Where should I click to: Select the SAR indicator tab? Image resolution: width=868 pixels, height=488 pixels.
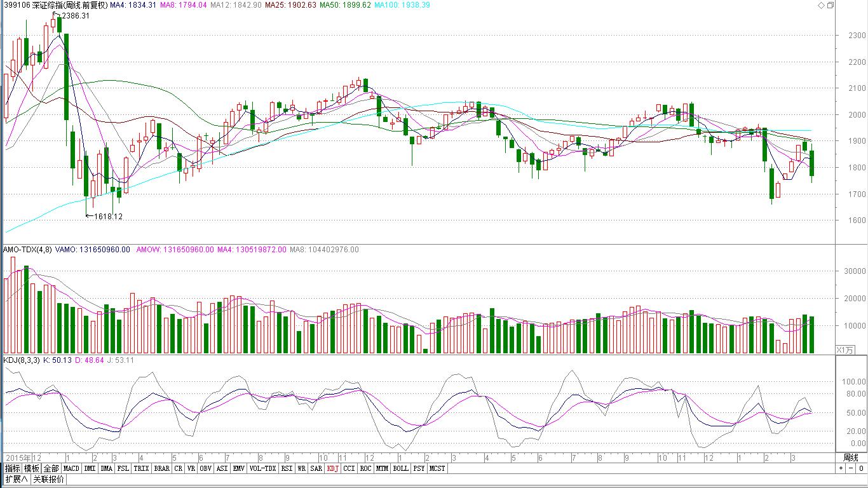tap(316, 469)
